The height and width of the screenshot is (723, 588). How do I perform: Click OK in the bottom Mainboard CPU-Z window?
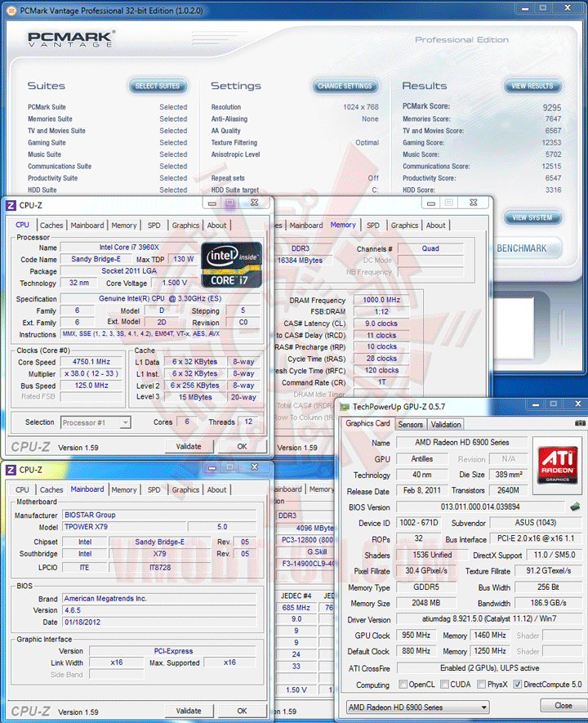243,711
